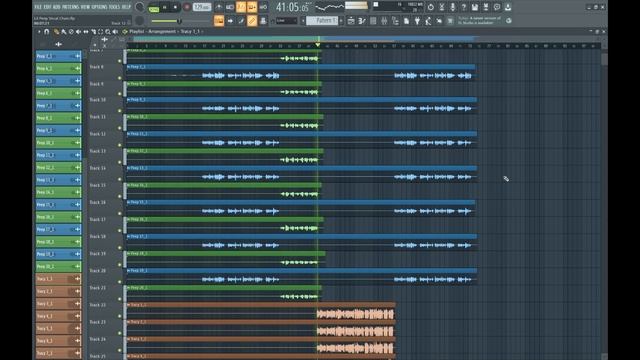Toggle the metronome icon
The width and height of the screenshot is (640, 360).
219,7
